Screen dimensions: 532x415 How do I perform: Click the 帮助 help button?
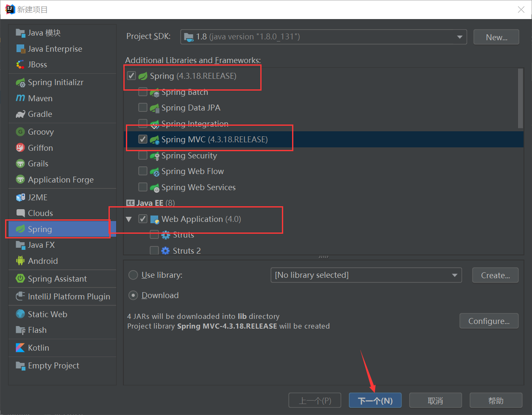[x=496, y=401]
